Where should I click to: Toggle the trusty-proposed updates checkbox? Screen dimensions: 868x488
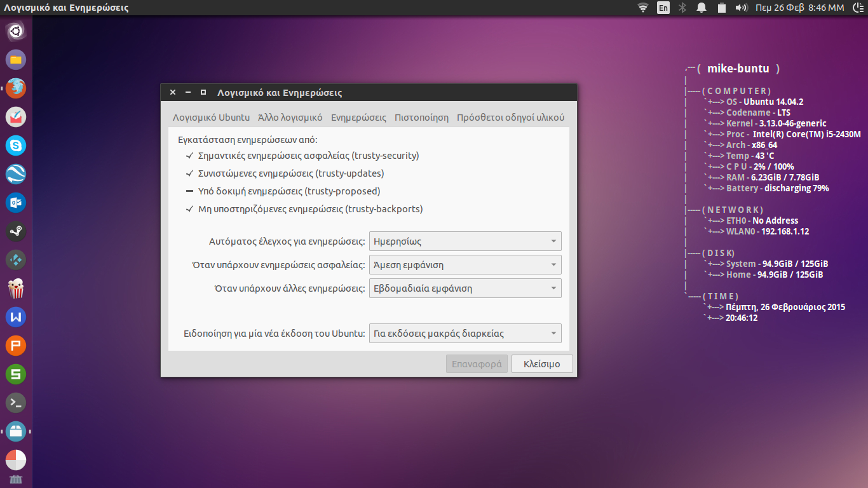(x=189, y=191)
